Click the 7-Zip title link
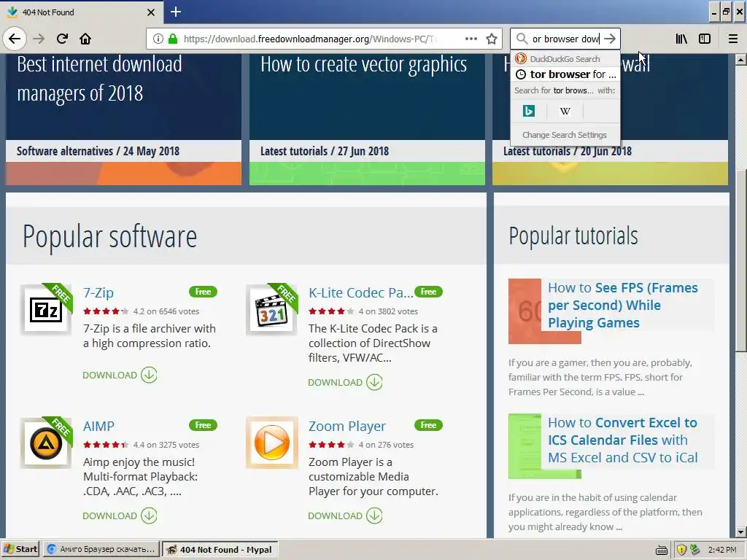Viewport: 747px width, 560px height. coord(98,292)
